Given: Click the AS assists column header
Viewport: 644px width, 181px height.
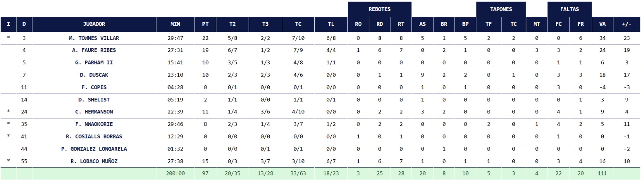Looking at the screenshot, I should tap(422, 24).
